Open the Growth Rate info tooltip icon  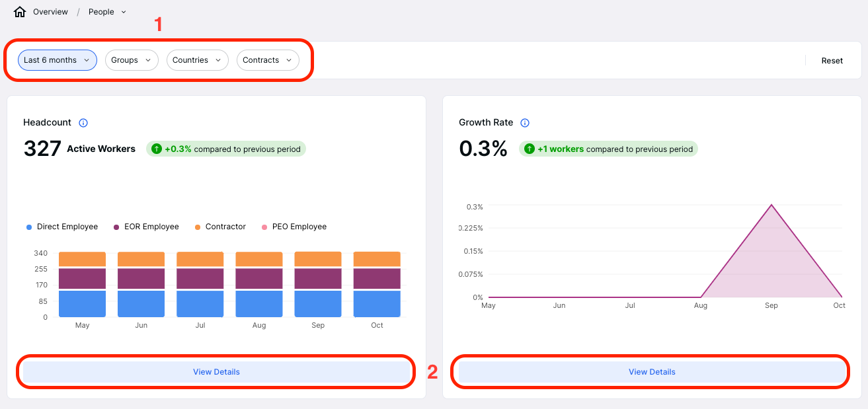[x=524, y=122]
